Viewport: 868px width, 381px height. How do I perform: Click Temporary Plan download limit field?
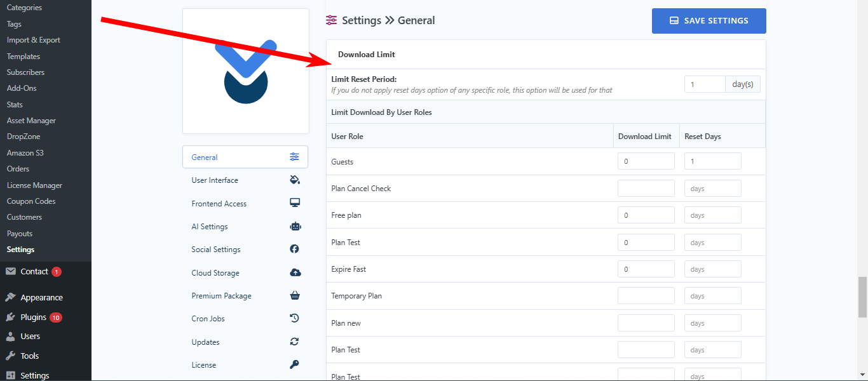tap(646, 296)
